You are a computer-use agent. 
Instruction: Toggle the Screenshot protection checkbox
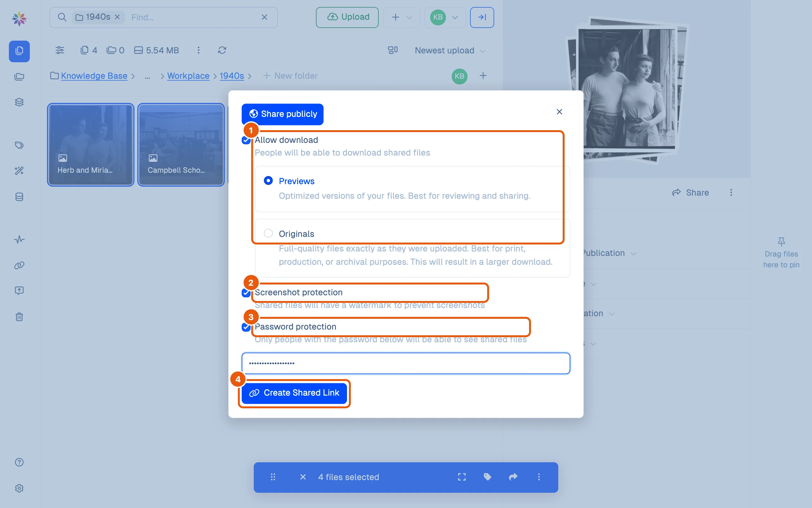[246, 293]
